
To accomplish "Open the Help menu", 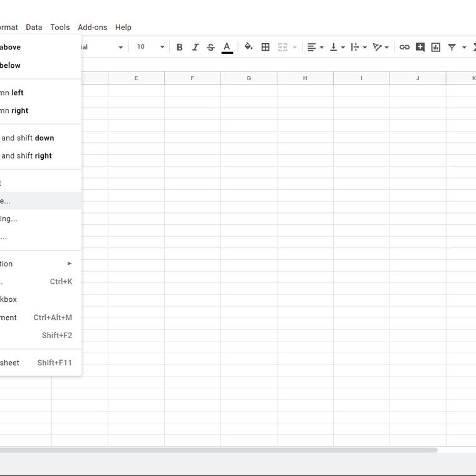I will [x=123, y=27].
